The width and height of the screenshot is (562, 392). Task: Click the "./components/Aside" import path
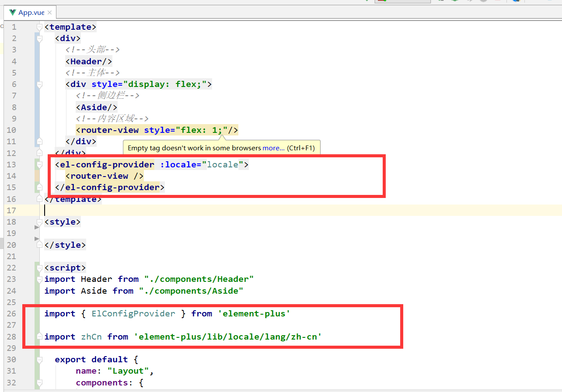click(x=191, y=291)
